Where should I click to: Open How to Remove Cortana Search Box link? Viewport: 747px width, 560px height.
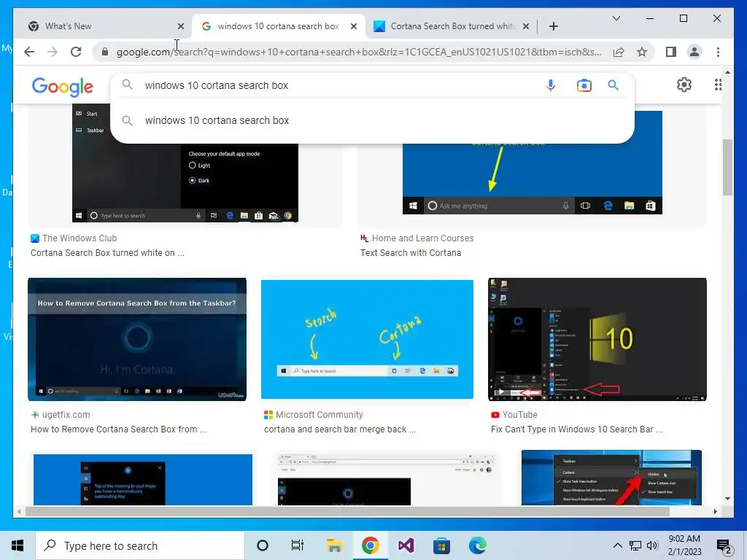click(x=119, y=429)
